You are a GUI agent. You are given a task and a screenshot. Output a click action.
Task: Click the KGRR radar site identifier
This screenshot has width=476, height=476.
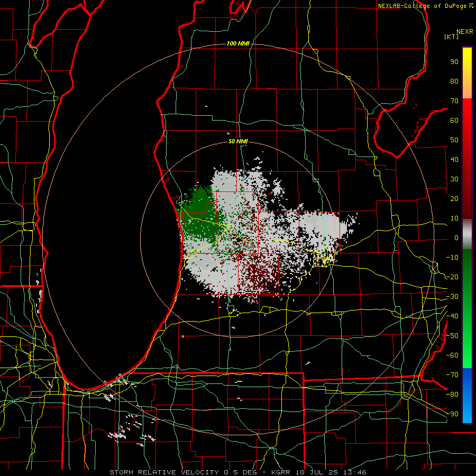(x=280, y=472)
